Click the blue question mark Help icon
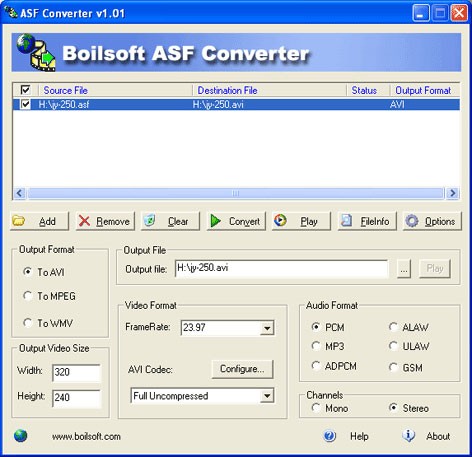 (330, 436)
